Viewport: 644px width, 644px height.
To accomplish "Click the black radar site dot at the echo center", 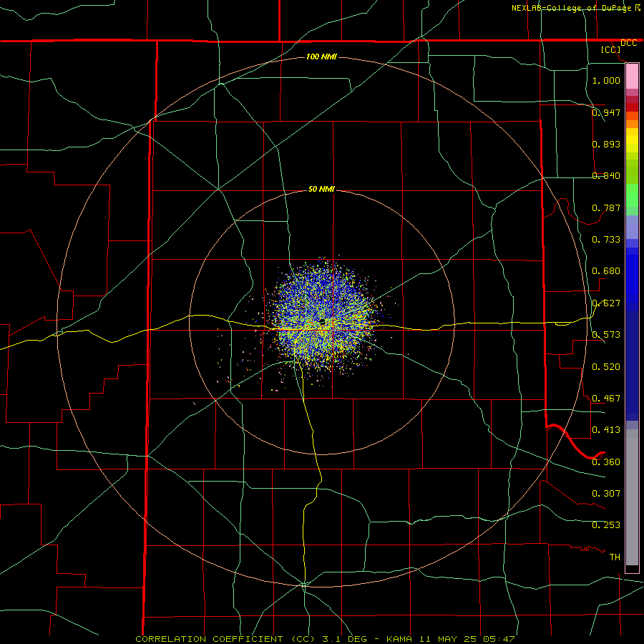I will click(323, 321).
